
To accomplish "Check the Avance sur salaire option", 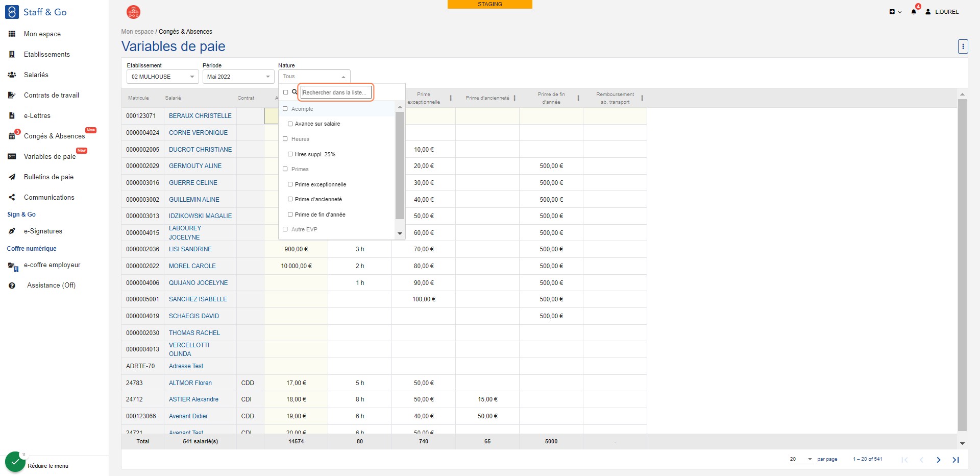I will [x=290, y=124].
